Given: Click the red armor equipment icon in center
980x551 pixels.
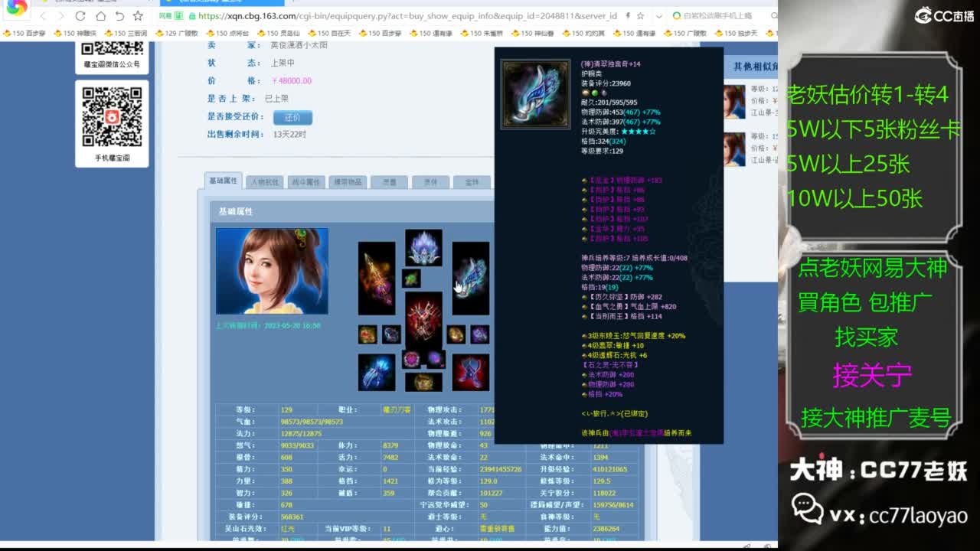Looking at the screenshot, I should click(423, 320).
